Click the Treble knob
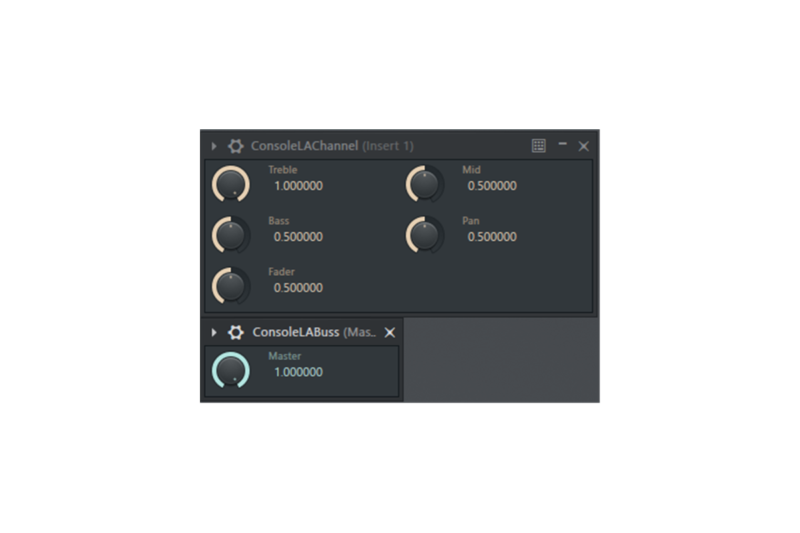The image size is (800, 533). point(231,184)
